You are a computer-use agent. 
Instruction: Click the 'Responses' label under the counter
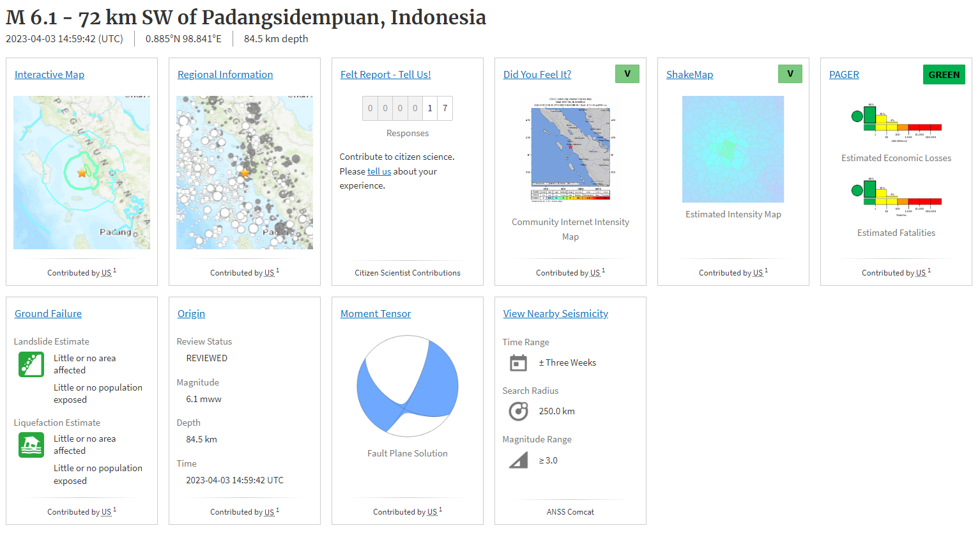pyautogui.click(x=408, y=134)
